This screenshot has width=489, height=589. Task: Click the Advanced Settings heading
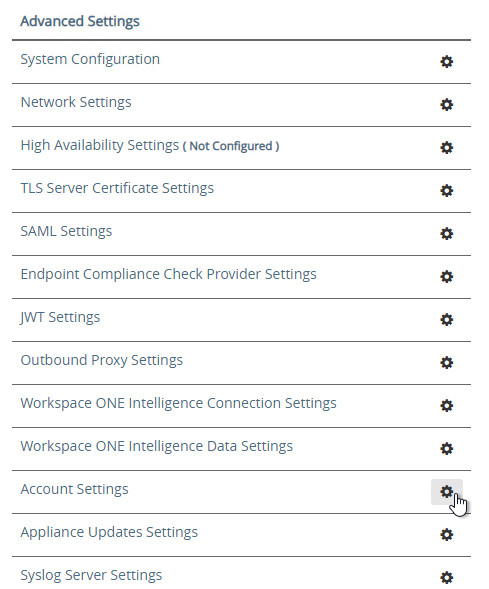coord(80,21)
